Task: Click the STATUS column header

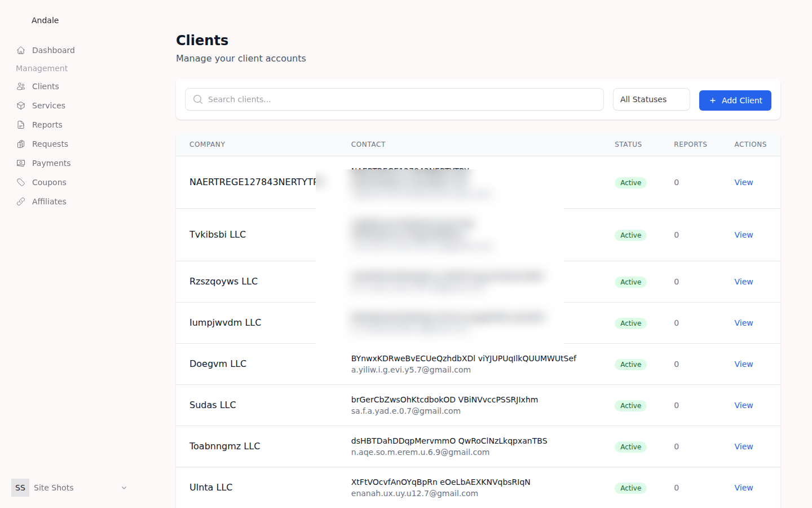Action: click(628, 144)
